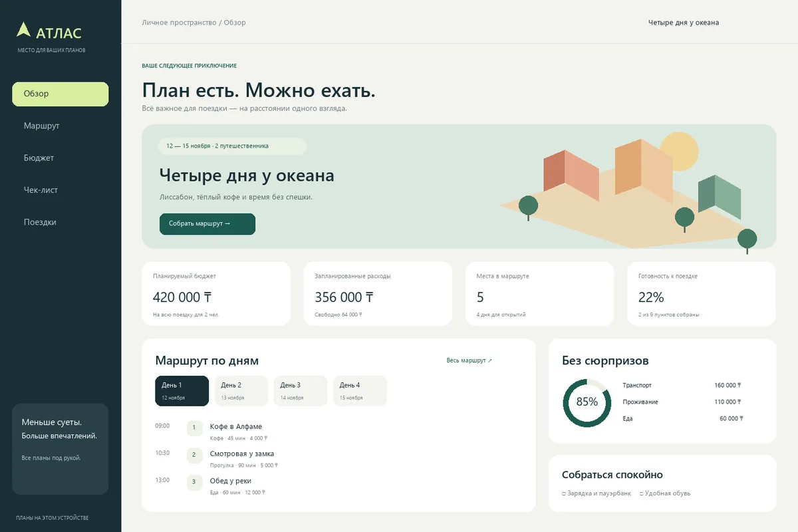The width and height of the screenshot is (798, 532).
Task: Open the Планируемый бюджет card
Action: pos(216,294)
